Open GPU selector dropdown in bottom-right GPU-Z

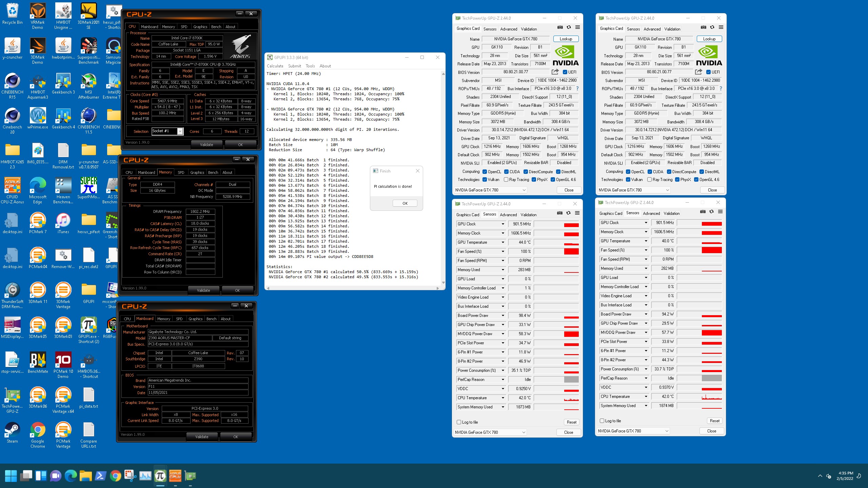(633, 431)
